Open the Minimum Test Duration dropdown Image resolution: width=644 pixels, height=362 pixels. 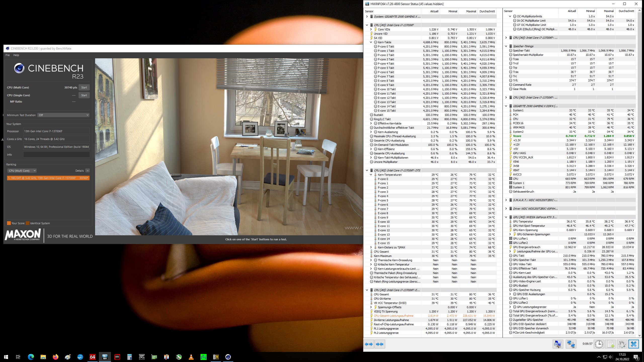coord(64,115)
